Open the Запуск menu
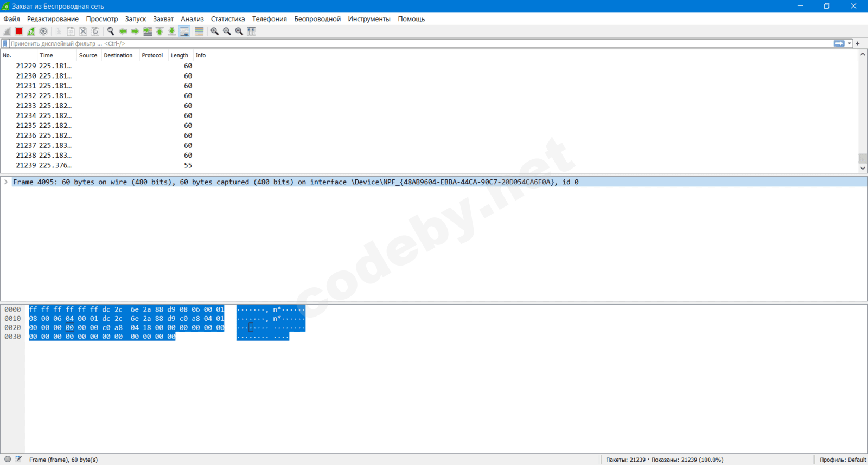 click(136, 19)
